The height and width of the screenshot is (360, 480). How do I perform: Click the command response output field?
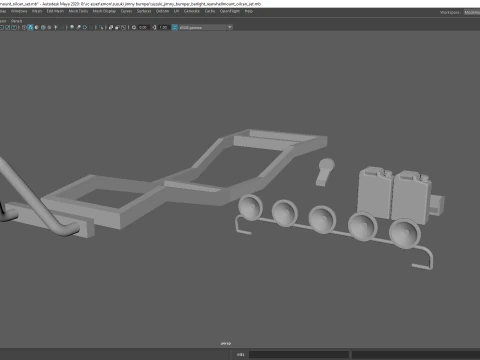[416, 354]
